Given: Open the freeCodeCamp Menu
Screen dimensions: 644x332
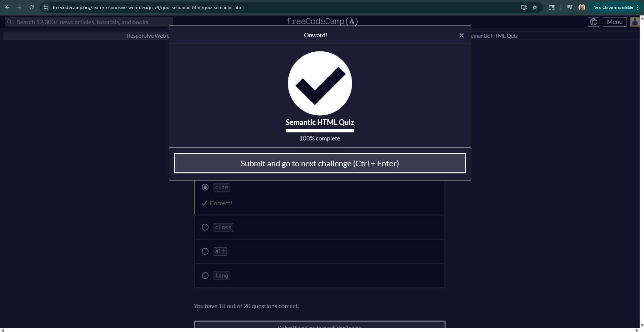Looking at the screenshot, I should coord(614,22).
